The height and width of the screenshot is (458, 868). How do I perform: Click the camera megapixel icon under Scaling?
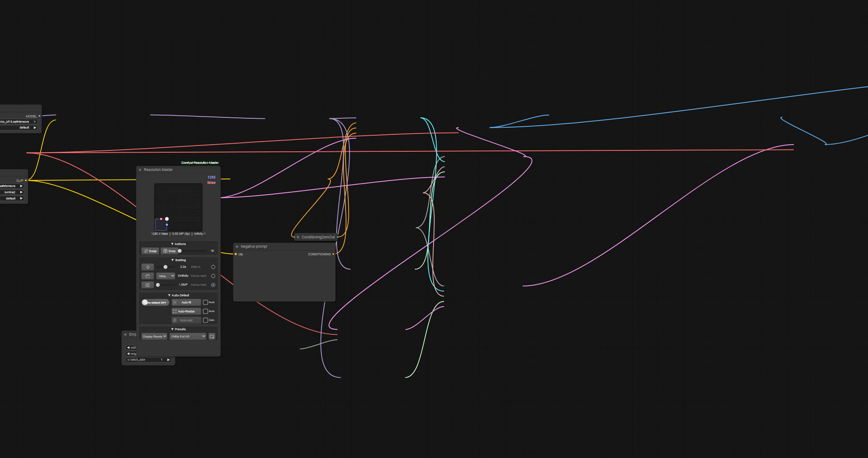(148, 285)
